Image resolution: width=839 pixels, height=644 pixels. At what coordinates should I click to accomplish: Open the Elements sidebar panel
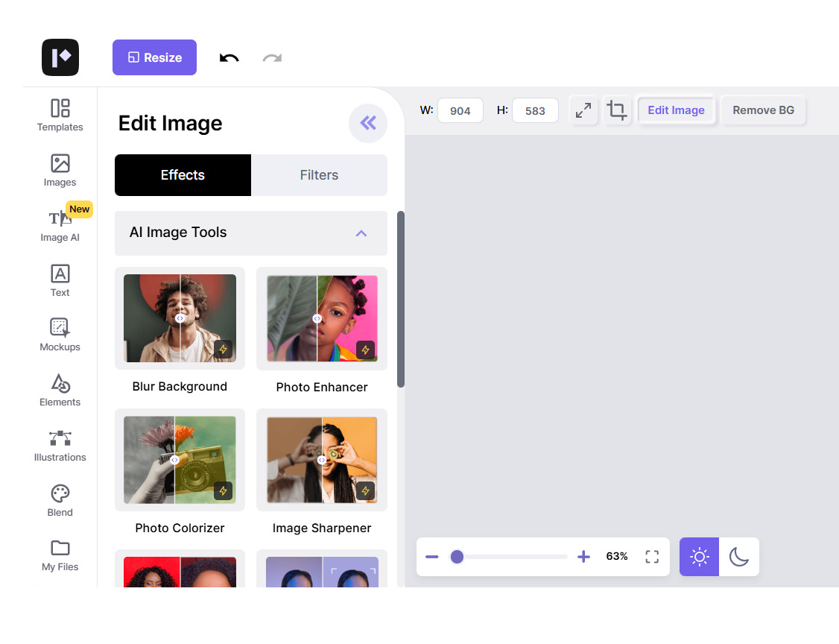(60, 391)
